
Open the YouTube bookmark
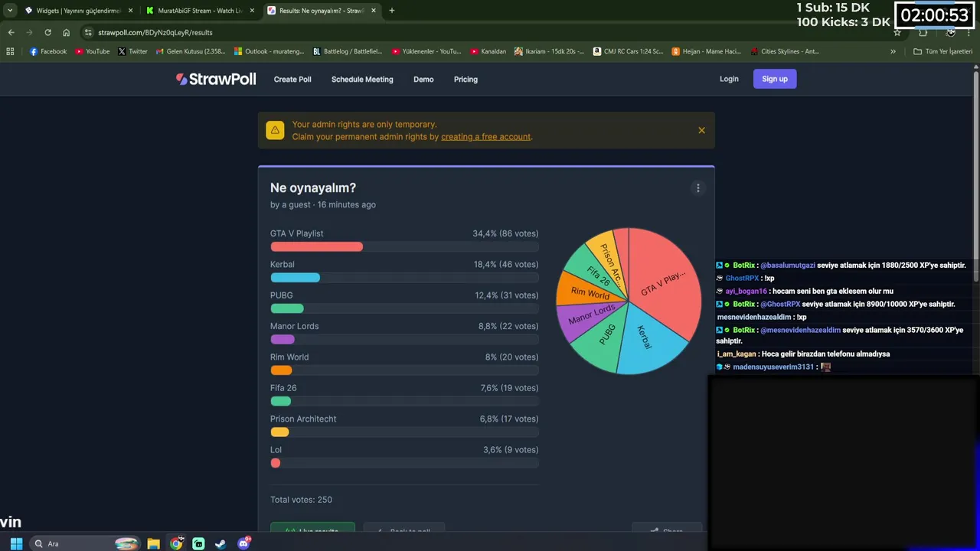point(93,51)
